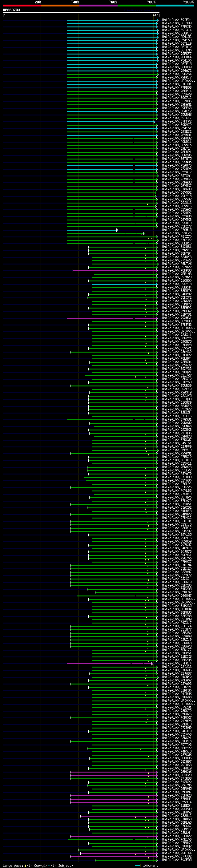Select hit UniRef100_Q9FKF7
The height and width of the screenshot is (868, 197).
176,54
